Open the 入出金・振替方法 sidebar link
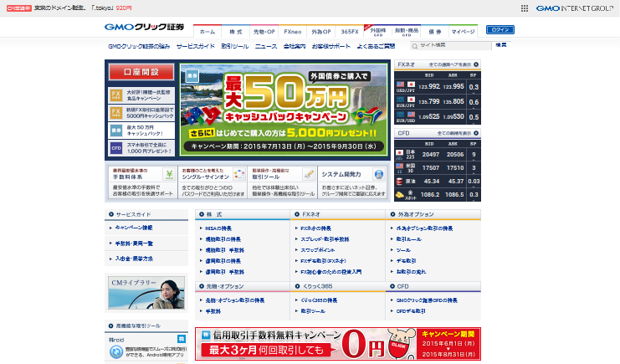Screen dimensions: 620x364 point(134,259)
